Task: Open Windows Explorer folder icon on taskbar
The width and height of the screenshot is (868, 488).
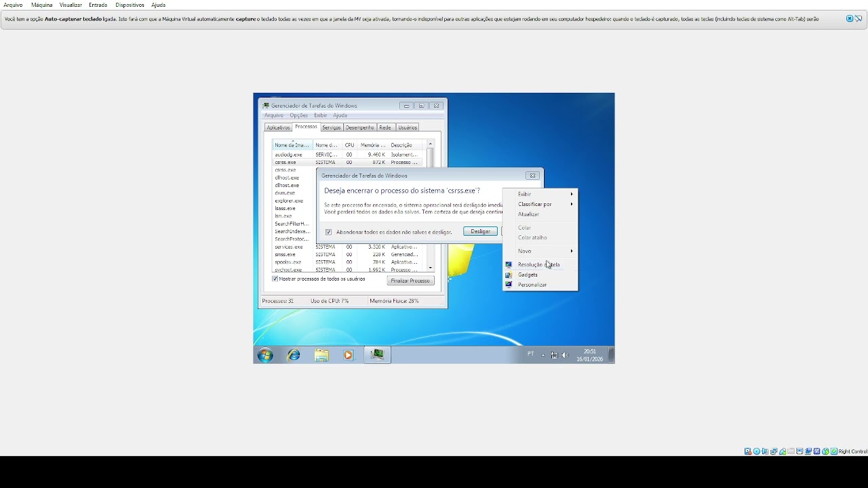Action: (321, 355)
